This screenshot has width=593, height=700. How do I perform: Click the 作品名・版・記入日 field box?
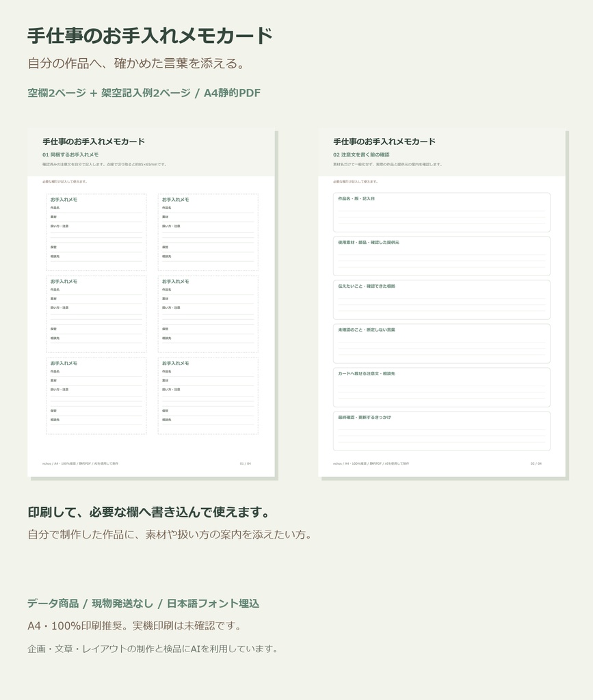(442, 213)
